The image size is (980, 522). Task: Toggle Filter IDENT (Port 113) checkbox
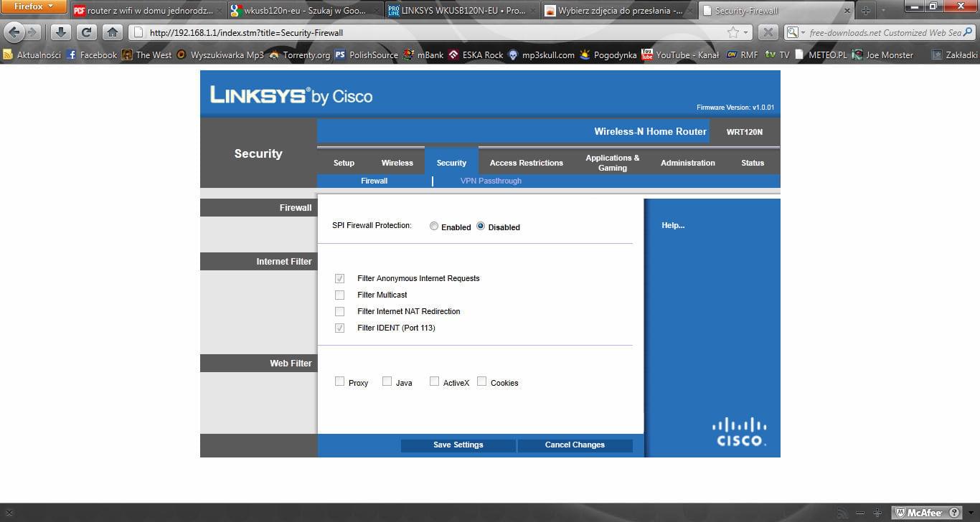point(340,328)
